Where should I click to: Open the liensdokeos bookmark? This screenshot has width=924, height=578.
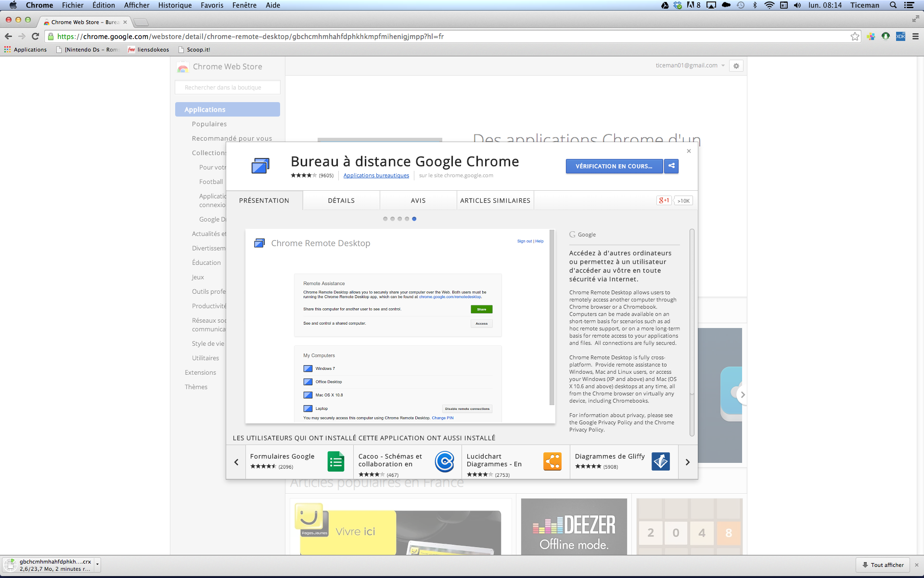148,50
